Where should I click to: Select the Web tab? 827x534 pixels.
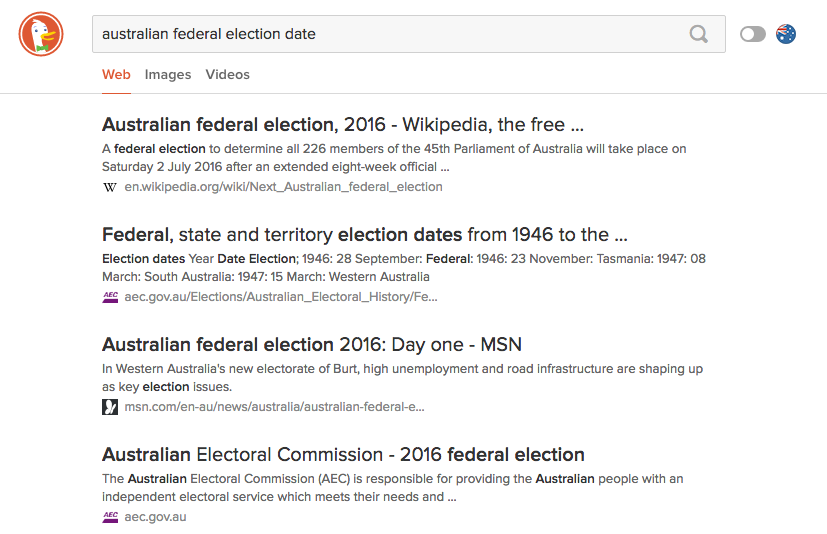pyautogui.click(x=116, y=74)
